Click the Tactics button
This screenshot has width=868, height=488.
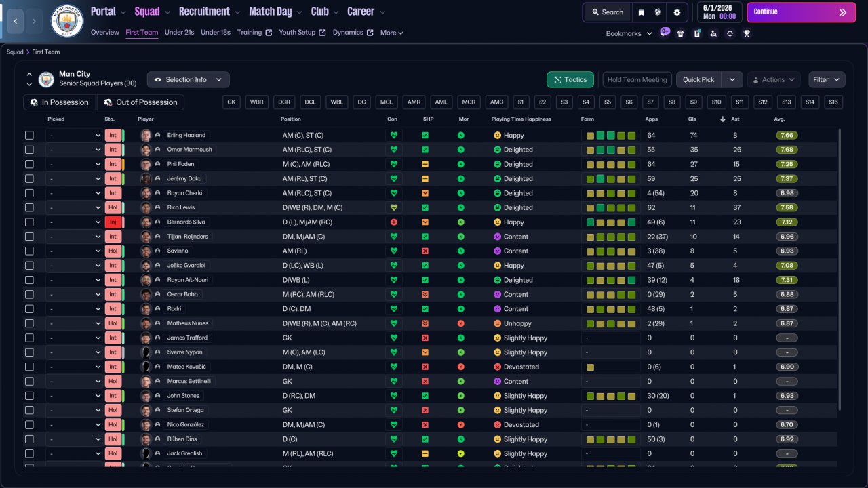point(570,80)
